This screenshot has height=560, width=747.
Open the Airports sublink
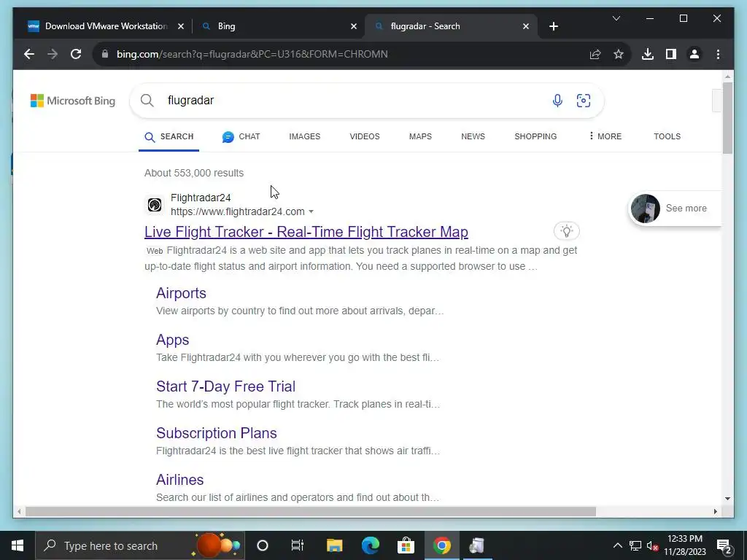181,293
